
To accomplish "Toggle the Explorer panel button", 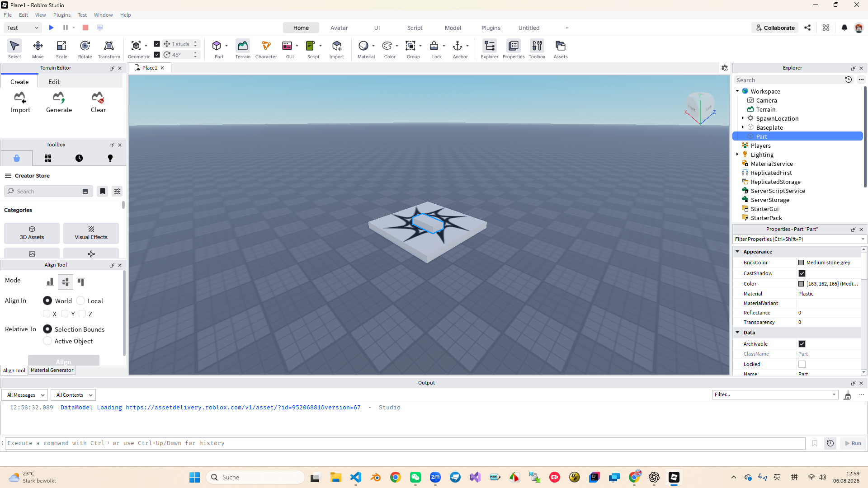I will [x=490, y=49].
